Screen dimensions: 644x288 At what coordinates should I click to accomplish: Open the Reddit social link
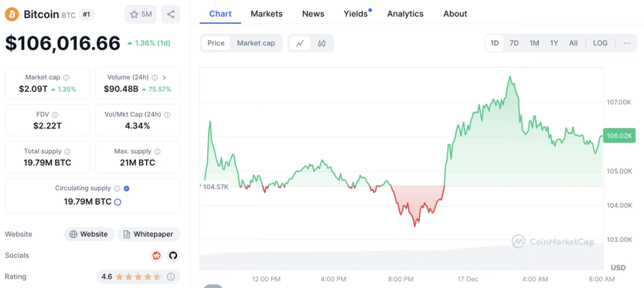click(156, 255)
